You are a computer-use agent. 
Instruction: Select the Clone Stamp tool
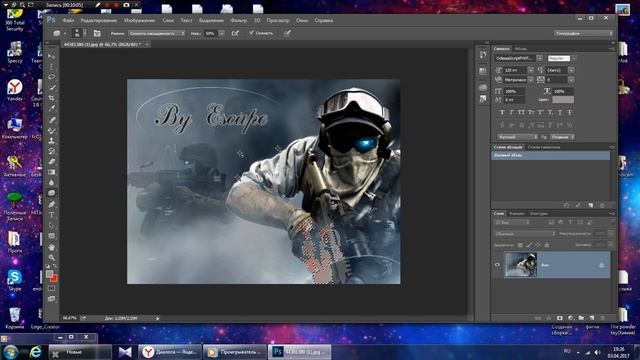[52, 141]
